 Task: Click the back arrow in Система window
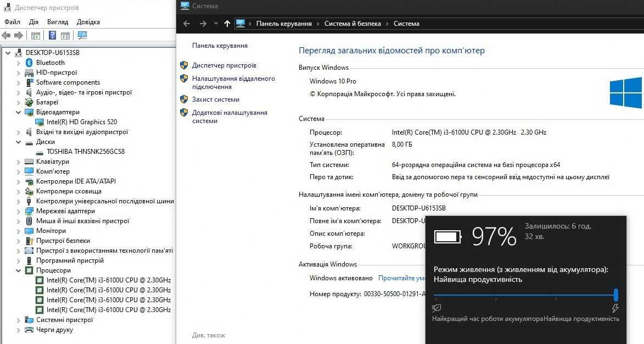point(187,24)
